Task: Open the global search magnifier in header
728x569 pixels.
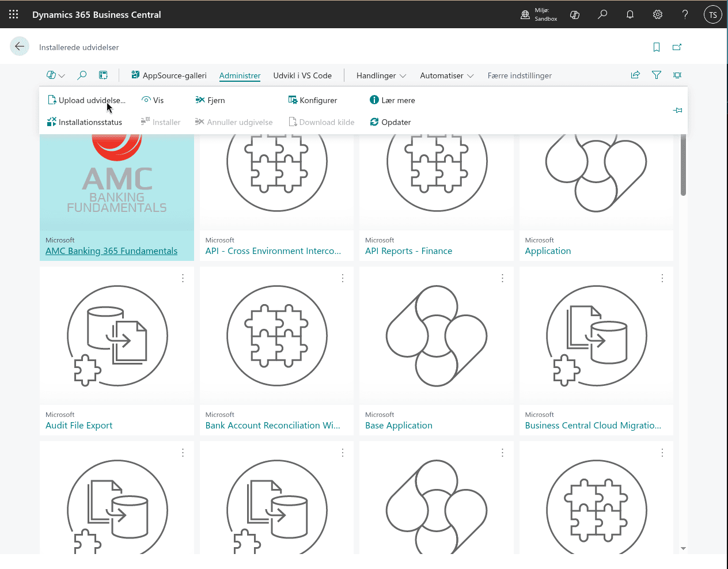Action: click(602, 14)
